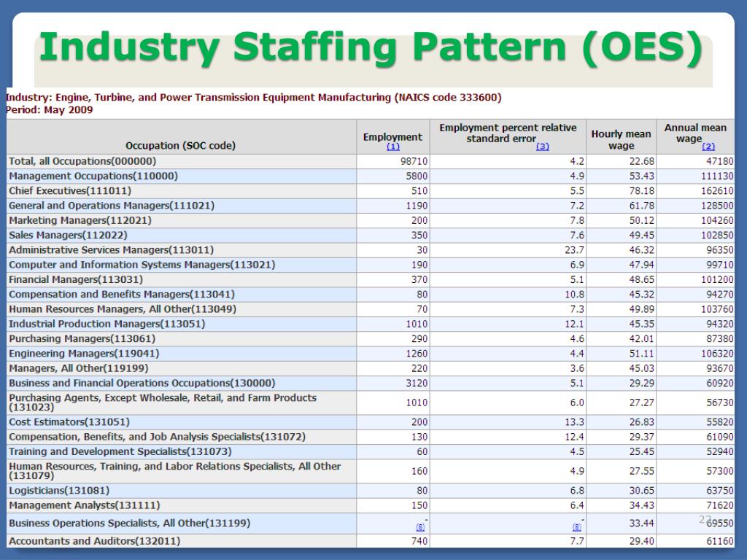Click Management Occupations annual wage 111130
This screenshot has height=560, width=747.
[x=717, y=176]
